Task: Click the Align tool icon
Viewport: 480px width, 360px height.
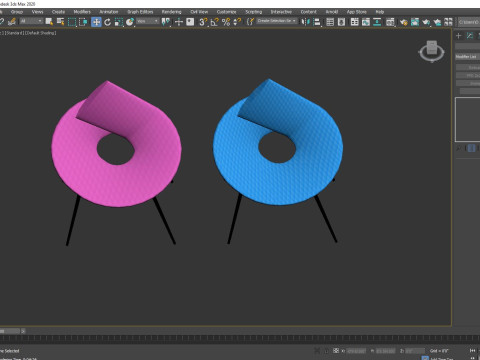Action: pos(317,22)
